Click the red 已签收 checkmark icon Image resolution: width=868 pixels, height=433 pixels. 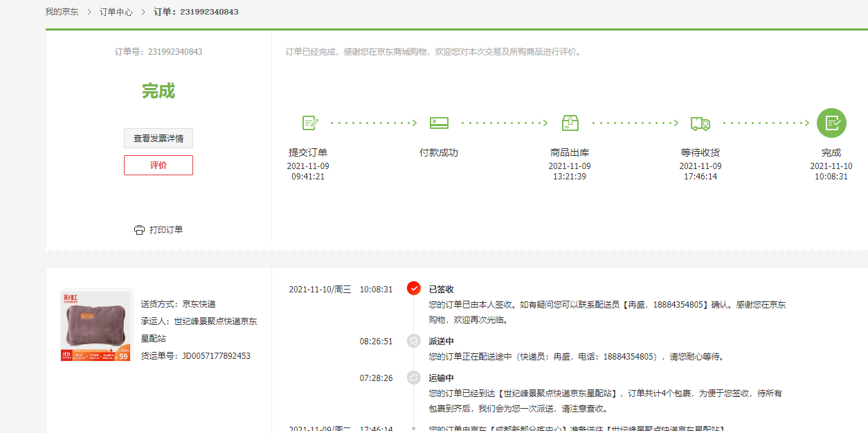click(414, 288)
